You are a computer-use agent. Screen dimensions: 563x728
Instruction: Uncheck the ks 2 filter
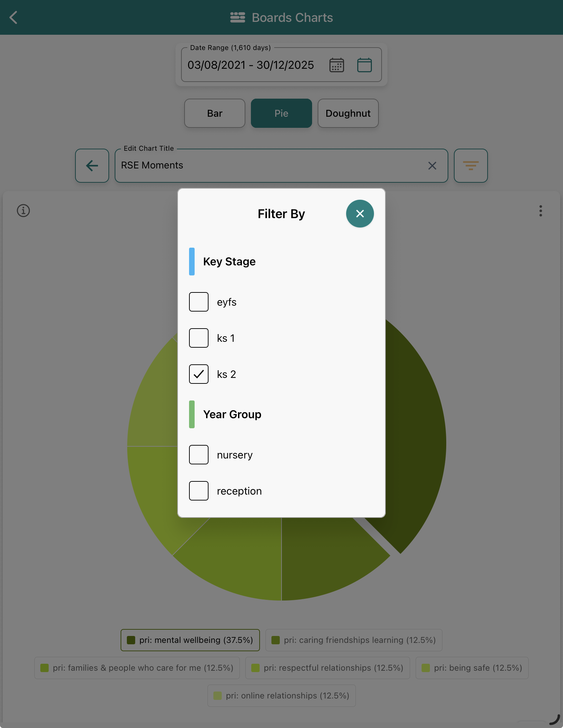click(x=198, y=374)
